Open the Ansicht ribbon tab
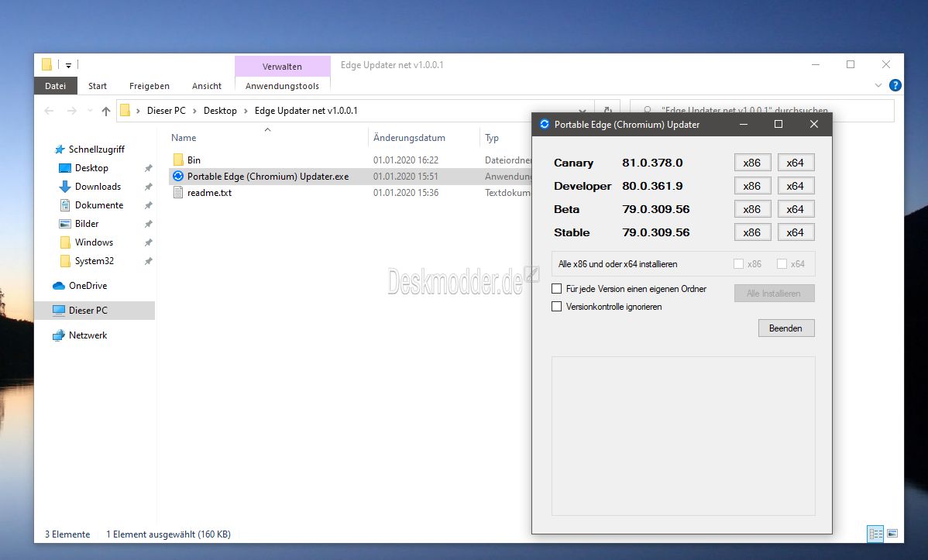 pyautogui.click(x=207, y=86)
